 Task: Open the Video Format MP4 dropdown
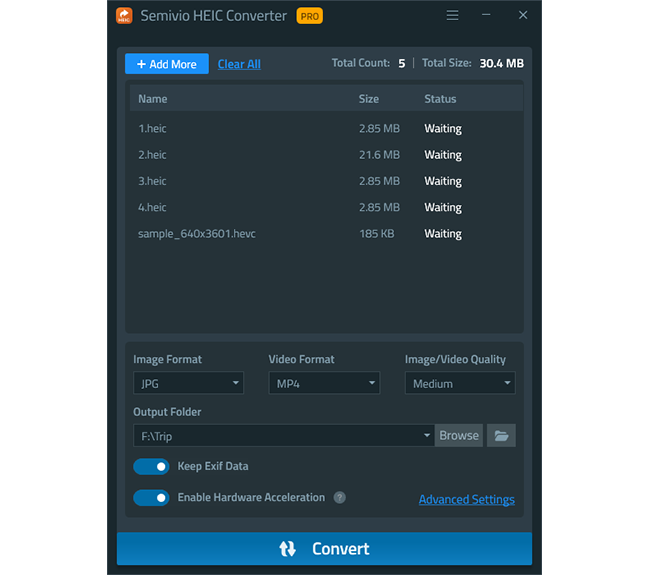(x=324, y=383)
